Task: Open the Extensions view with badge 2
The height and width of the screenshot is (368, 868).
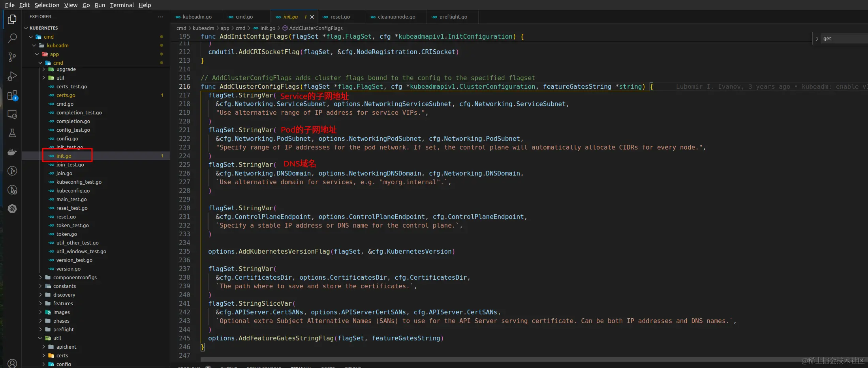Action: [12, 95]
